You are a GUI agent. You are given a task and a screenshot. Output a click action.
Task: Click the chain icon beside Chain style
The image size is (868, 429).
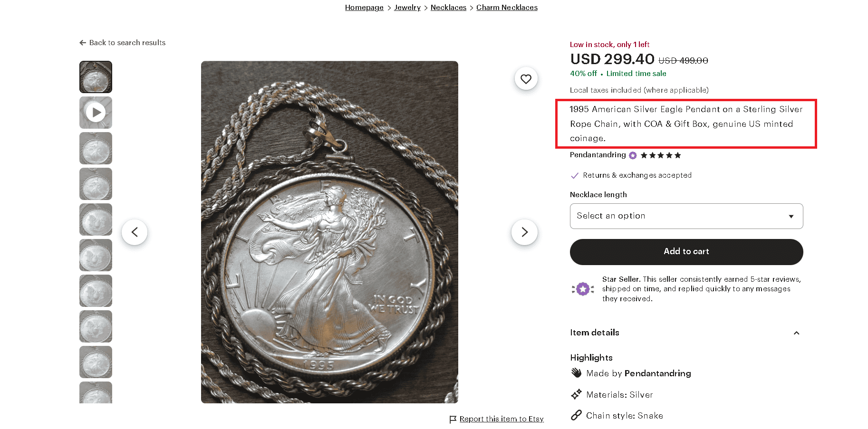coord(576,415)
